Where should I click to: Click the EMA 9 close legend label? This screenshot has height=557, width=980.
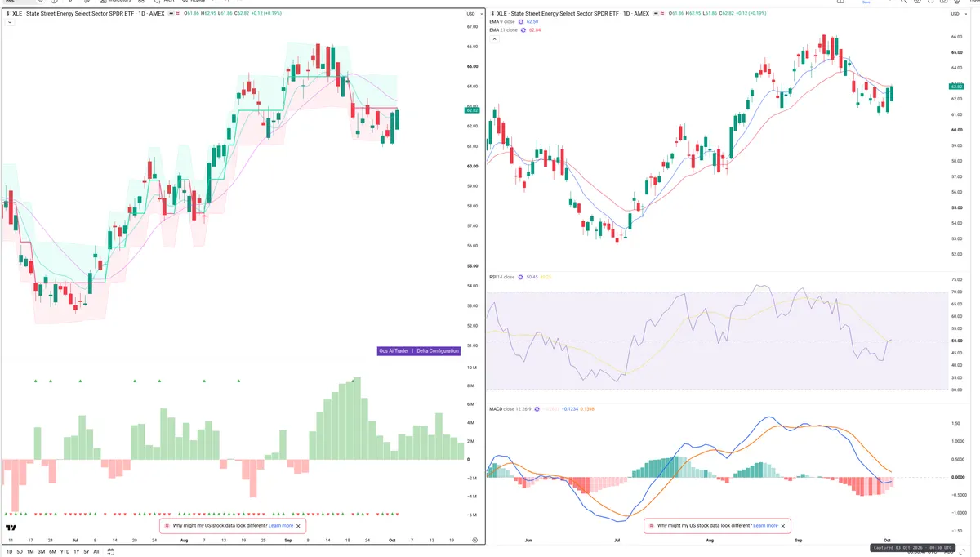[x=502, y=21]
